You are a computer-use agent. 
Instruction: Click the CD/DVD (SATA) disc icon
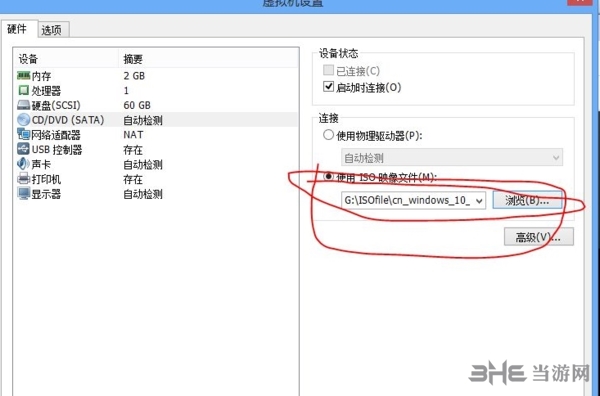[x=23, y=120]
